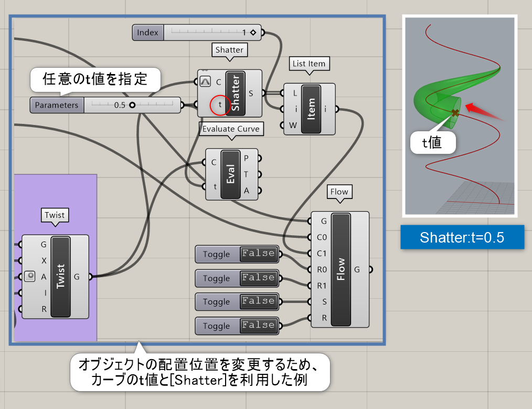Click the 3D viewport preview image
Image resolution: width=532 pixels, height=409 pixels.
click(x=460, y=116)
